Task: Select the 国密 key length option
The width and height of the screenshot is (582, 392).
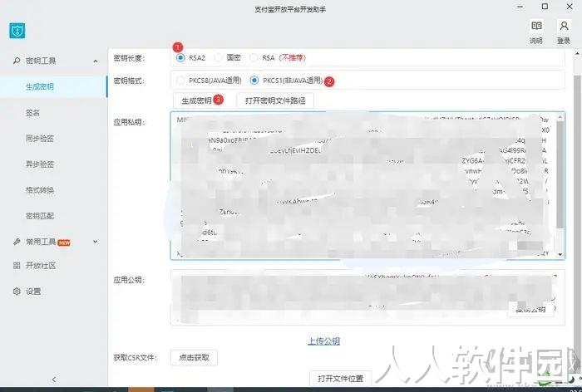Action: (219, 58)
